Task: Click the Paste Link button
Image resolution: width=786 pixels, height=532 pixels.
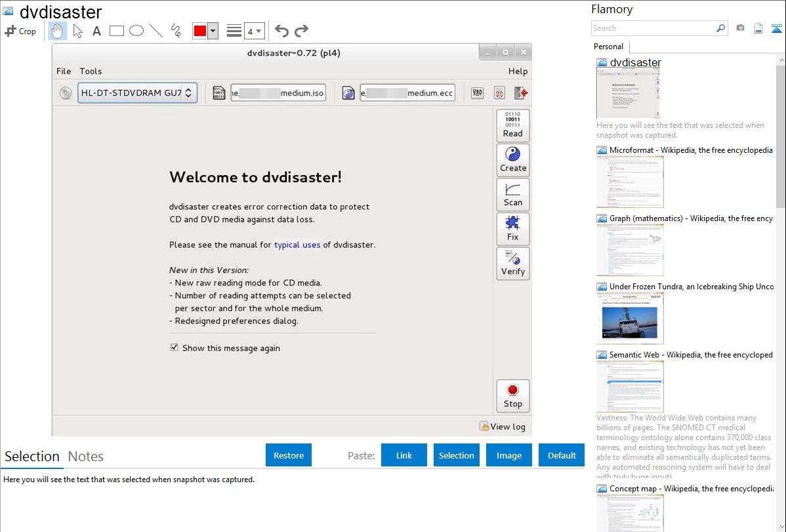Action: coord(404,455)
